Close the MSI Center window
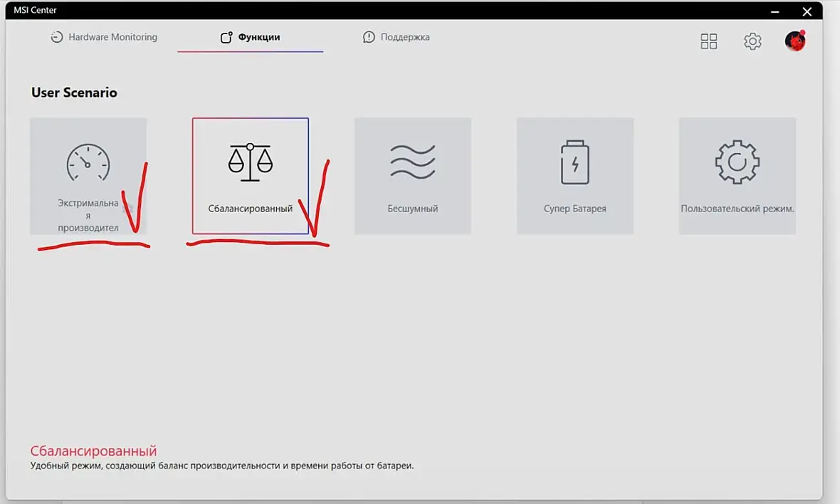 [x=807, y=11]
